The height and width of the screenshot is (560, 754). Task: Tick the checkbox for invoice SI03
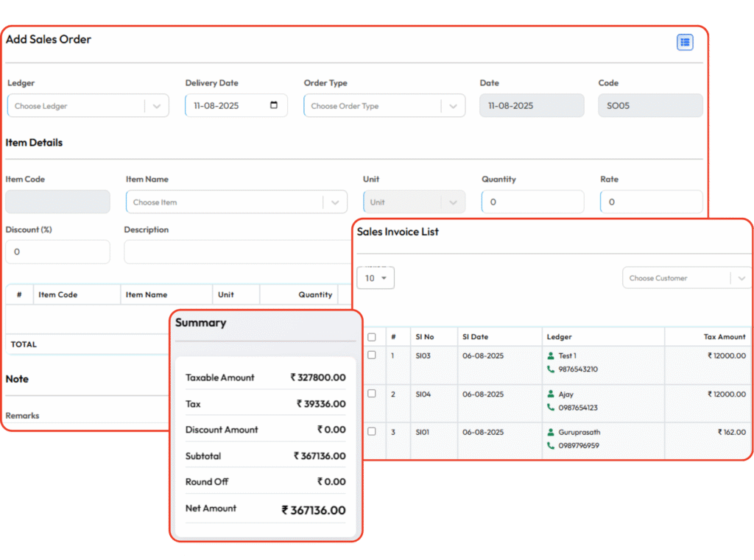pos(372,355)
